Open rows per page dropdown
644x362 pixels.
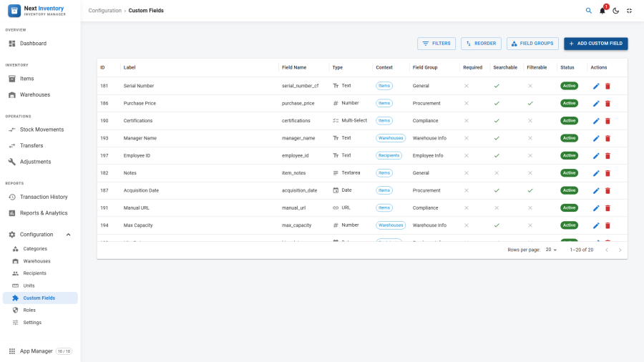tap(551, 250)
